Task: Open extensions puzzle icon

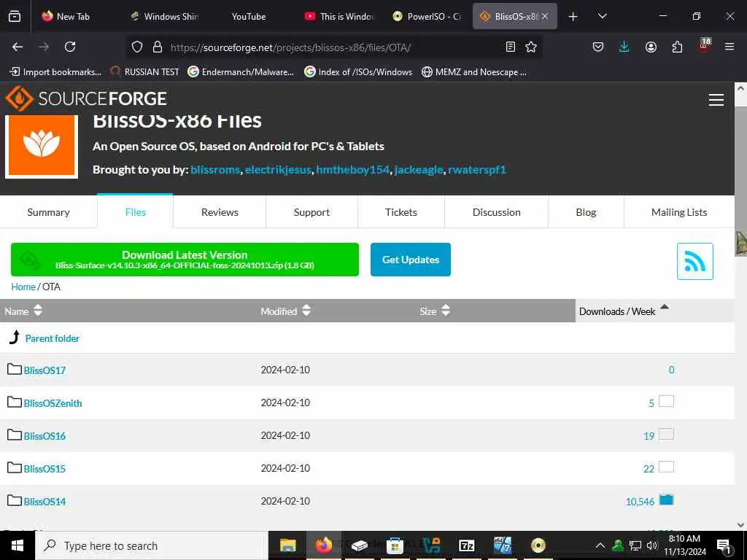Action: (677, 47)
